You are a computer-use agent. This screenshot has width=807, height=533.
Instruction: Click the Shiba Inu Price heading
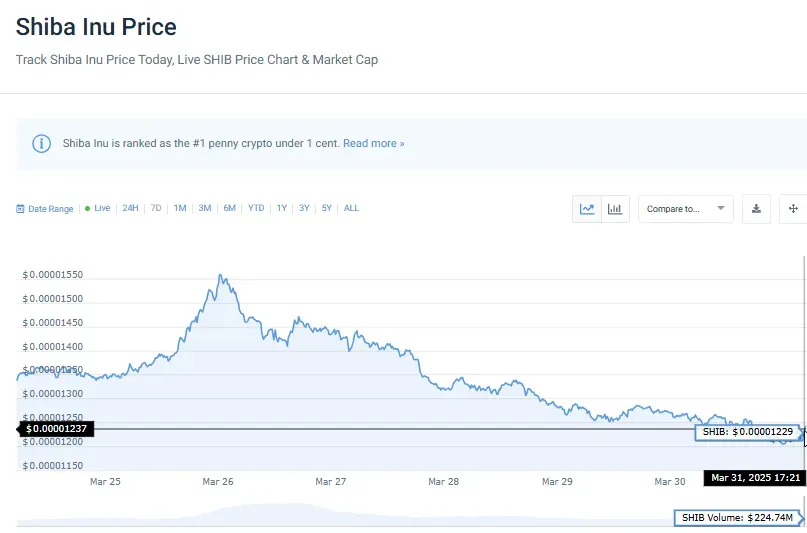pos(96,27)
